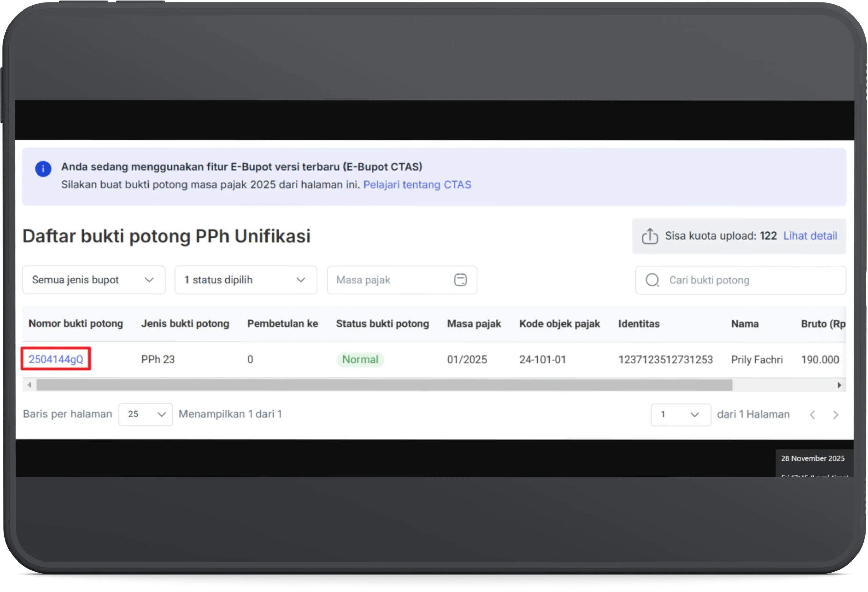
Task: Open bukti potong 2504144gQ
Action: [56, 359]
